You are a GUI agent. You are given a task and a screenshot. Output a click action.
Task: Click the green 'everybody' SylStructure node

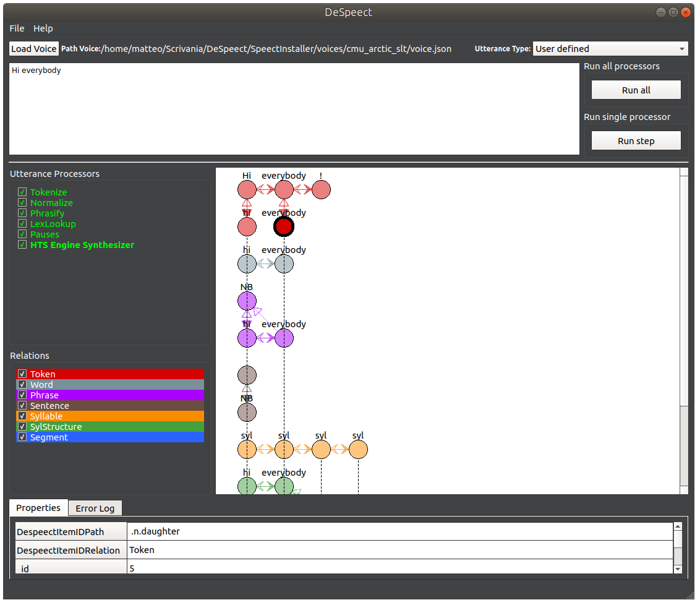pos(284,486)
